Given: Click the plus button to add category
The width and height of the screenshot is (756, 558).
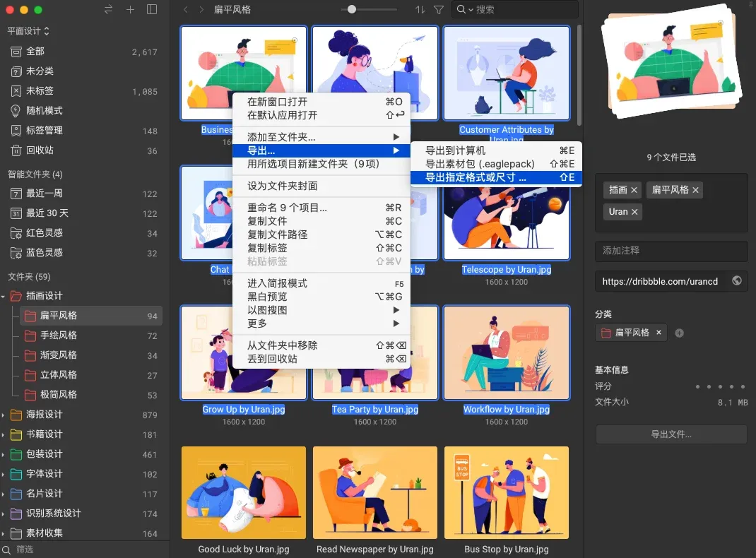Looking at the screenshot, I should [679, 333].
